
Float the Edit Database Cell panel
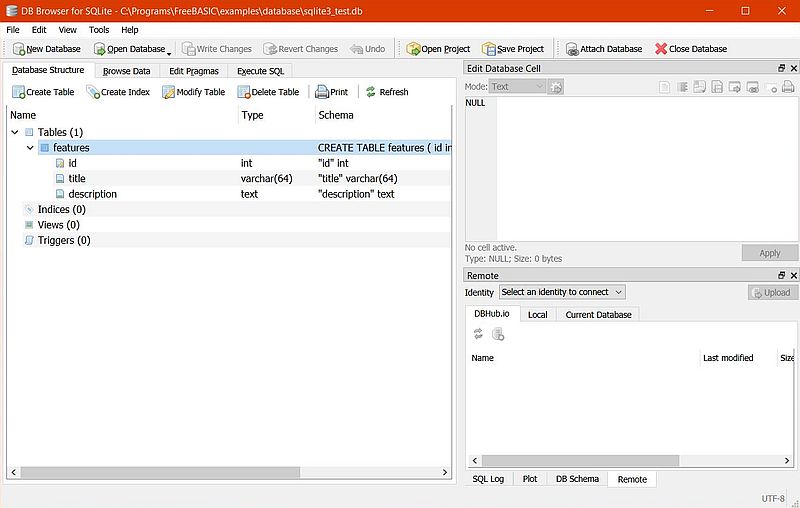tap(781, 67)
